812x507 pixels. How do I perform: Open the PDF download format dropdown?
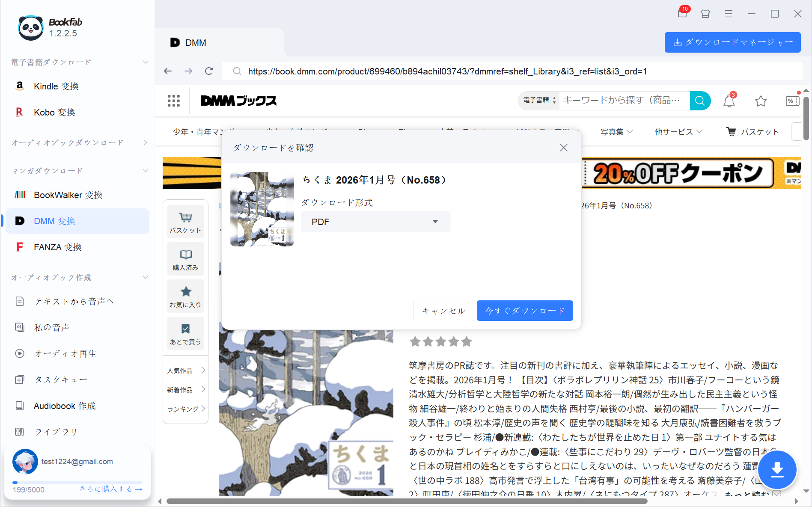[x=375, y=222]
